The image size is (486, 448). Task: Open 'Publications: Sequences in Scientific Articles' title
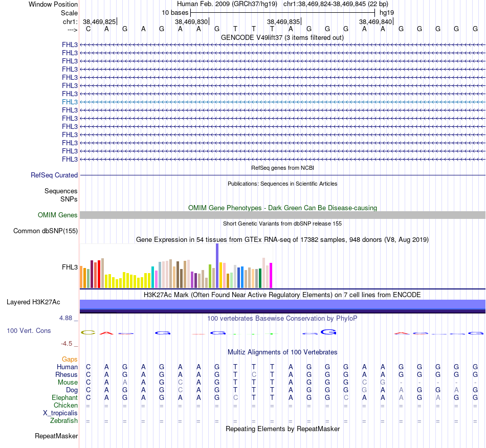click(x=282, y=184)
